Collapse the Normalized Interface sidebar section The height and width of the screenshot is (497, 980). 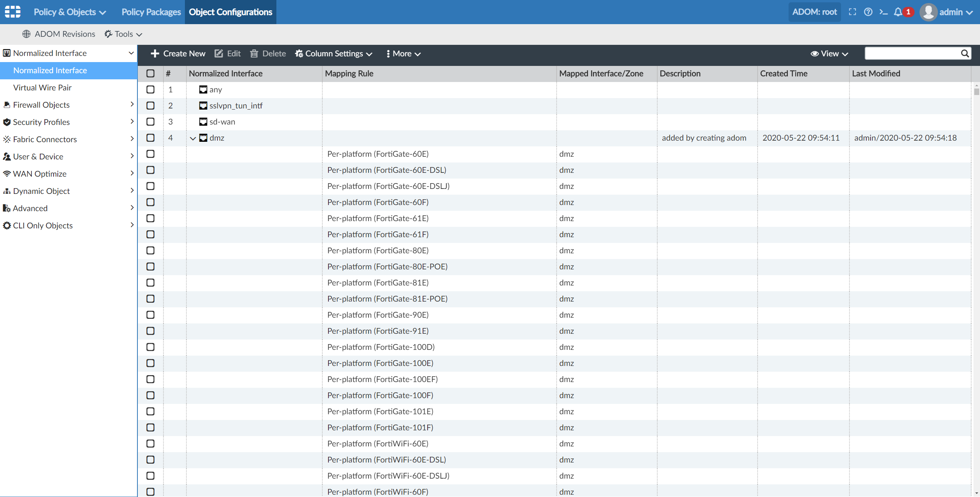point(131,53)
